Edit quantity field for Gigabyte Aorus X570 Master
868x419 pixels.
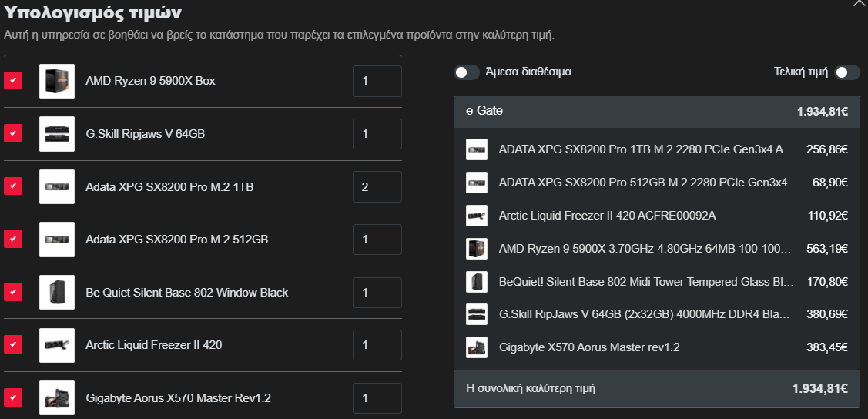(x=377, y=397)
